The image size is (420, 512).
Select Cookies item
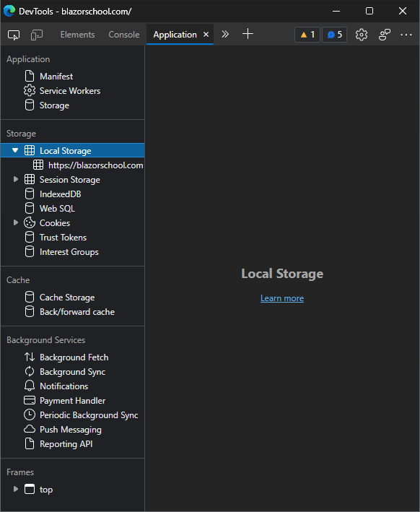[x=55, y=223]
